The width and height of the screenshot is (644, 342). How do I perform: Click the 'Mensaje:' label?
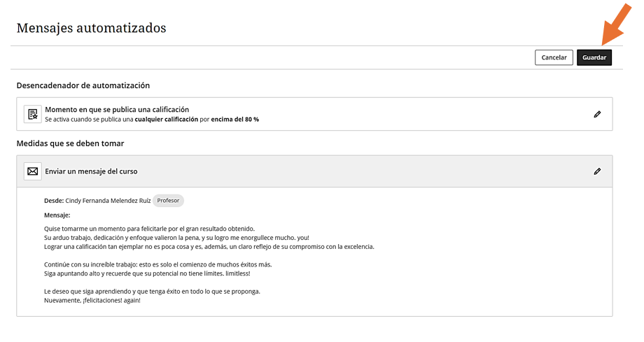[57, 215]
